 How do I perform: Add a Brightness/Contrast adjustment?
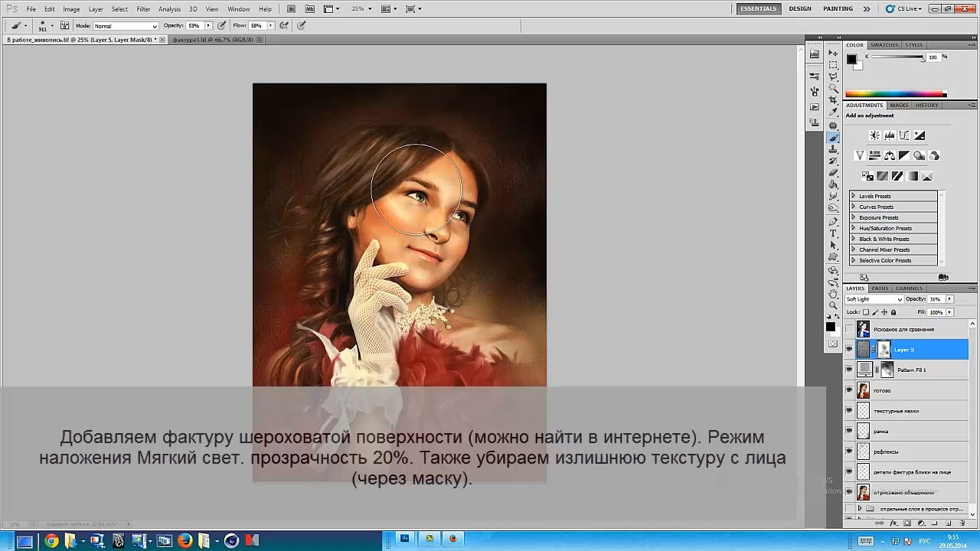[x=874, y=135]
